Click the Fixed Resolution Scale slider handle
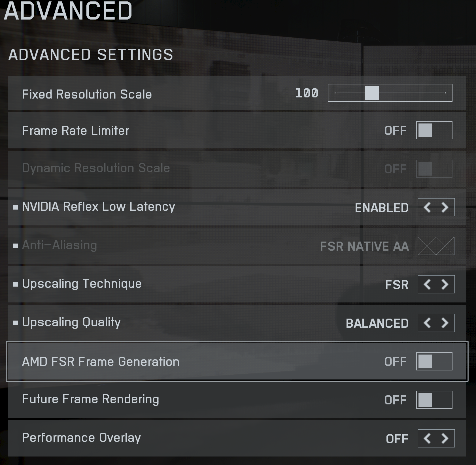The image size is (476, 465). pos(372,93)
